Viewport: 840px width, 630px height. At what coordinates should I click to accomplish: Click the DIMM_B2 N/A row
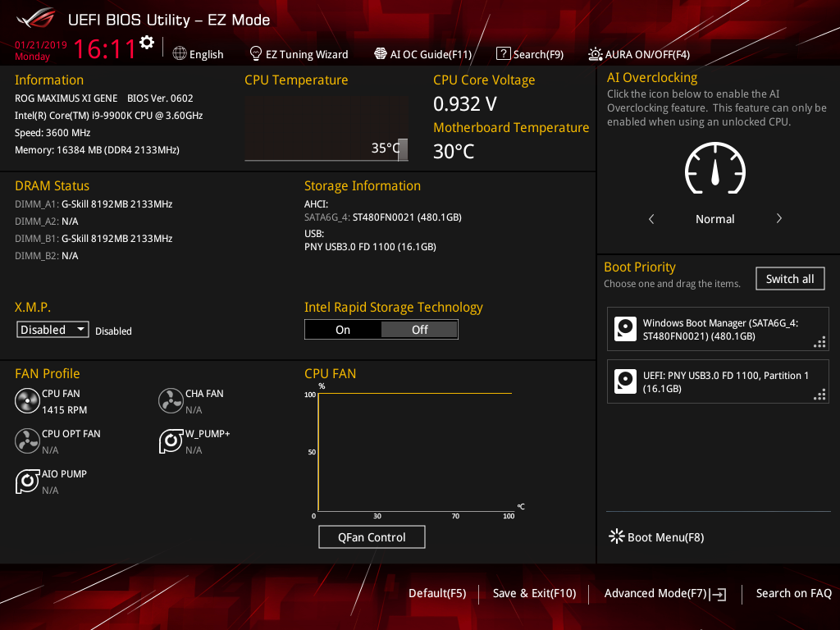click(x=47, y=256)
